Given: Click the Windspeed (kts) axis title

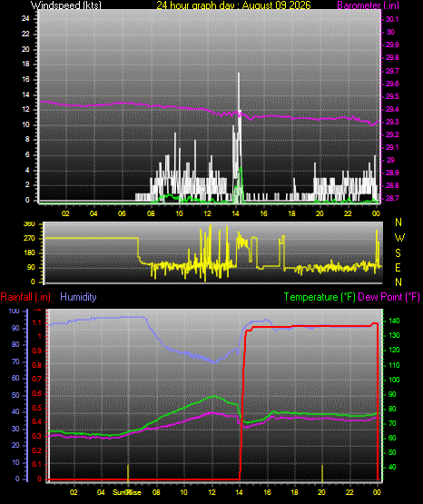Looking at the screenshot, I should (65, 5).
